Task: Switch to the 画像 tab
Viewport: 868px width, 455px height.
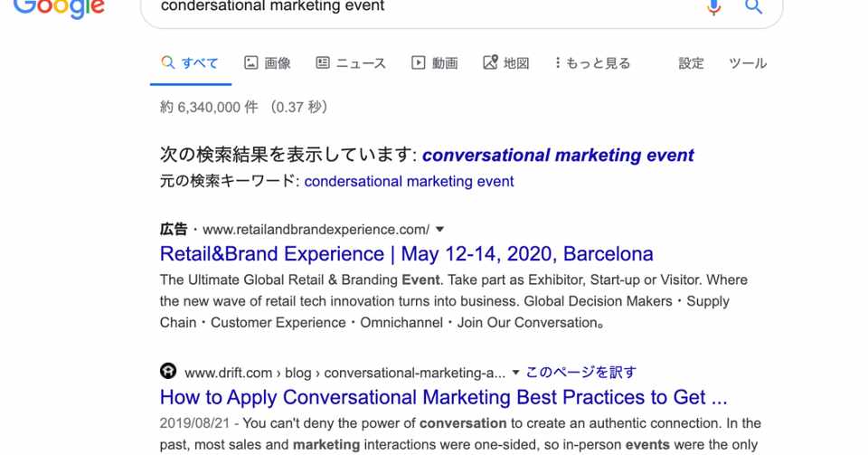Action: [268, 63]
